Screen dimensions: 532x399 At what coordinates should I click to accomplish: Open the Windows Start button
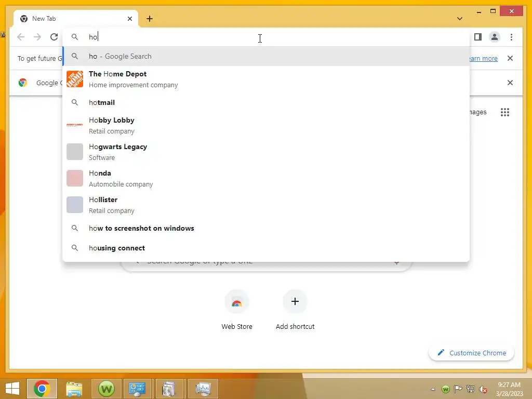12,389
